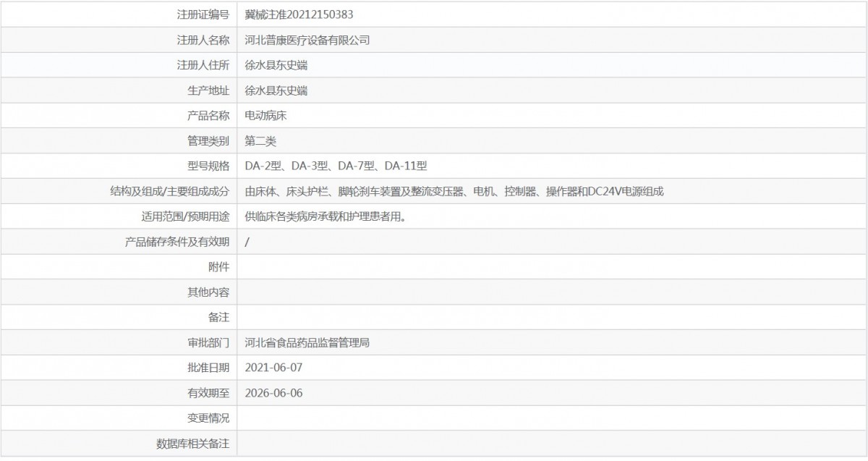Viewport: 868px width, 461px height.
Task: Select approving authority 河北省食品药品监督管理局
Action: (x=307, y=342)
